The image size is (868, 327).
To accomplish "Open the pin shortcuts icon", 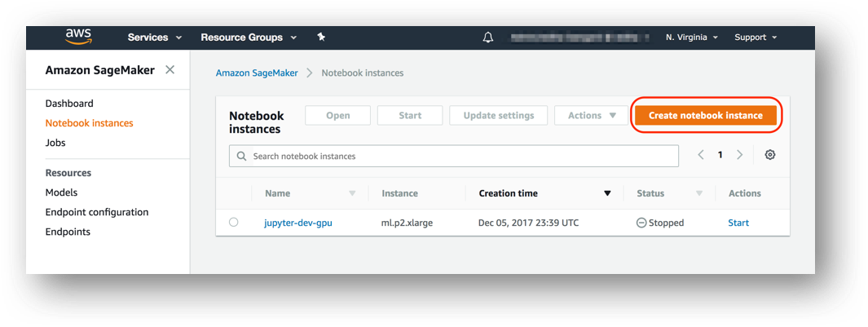I will tap(321, 38).
